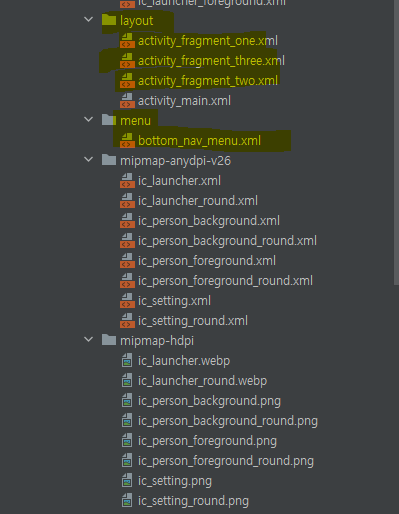
Task: Collapse the layout folder chevron
Action: tap(89, 20)
